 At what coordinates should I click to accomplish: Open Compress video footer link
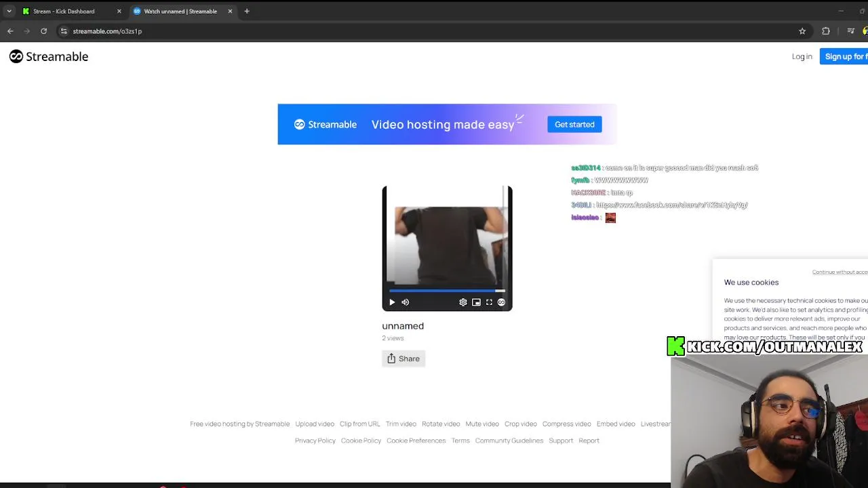[567, 424]
